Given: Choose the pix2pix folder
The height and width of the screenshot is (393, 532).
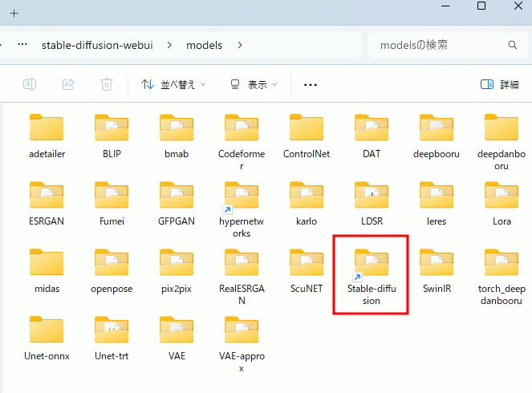Looking at the screenshot, I should (177, 271).
